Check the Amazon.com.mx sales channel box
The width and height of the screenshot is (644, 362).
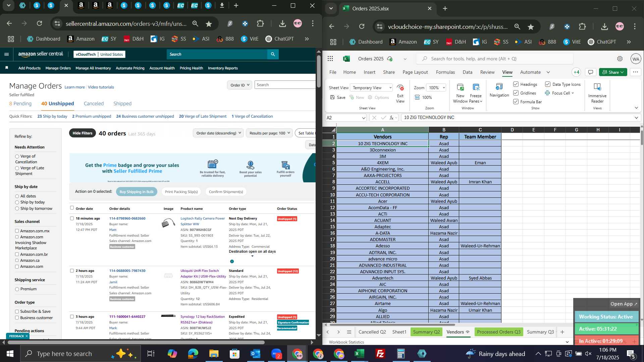[17, 231]
